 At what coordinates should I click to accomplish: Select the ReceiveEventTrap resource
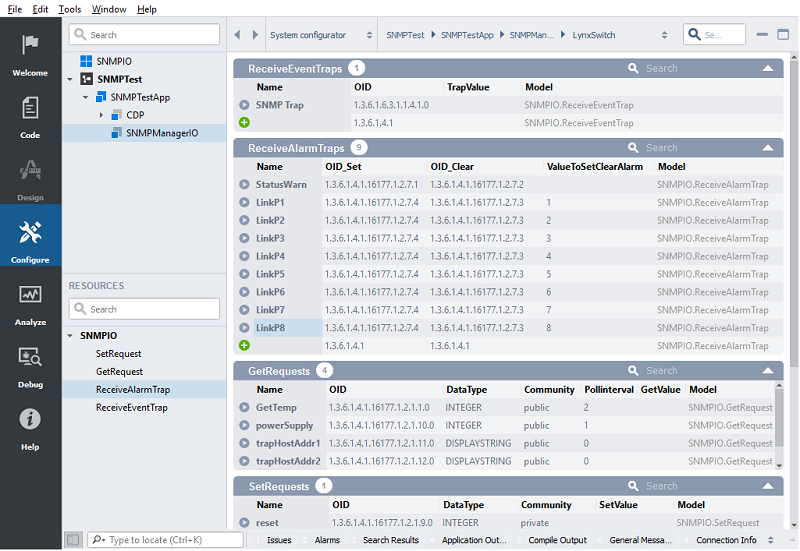131,408
